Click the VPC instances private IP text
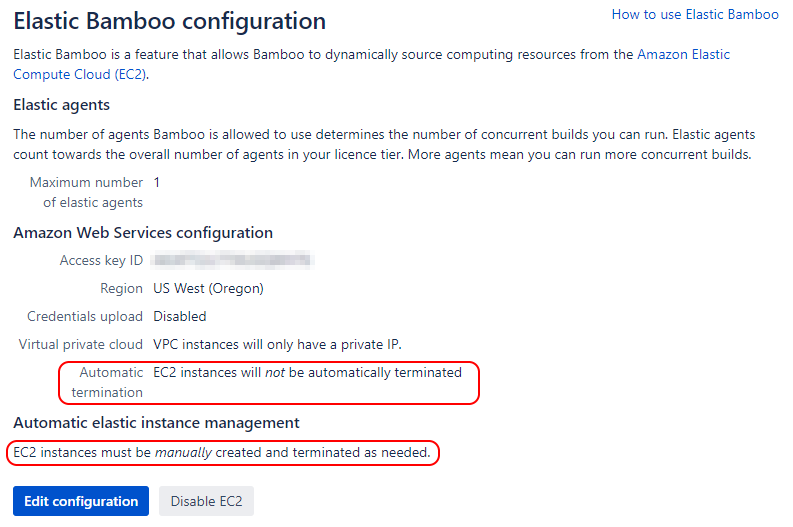The height and width of the screenshot is (527, 793). (x=277, y=344)
